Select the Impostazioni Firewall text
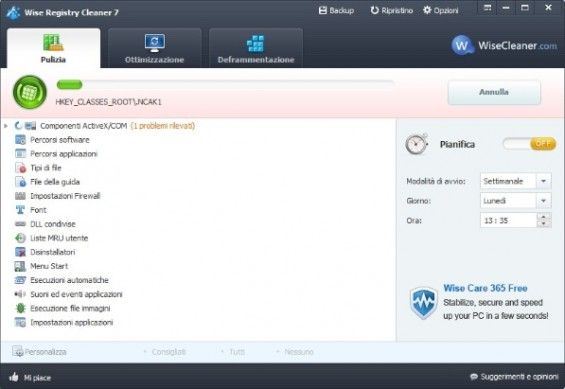Viewport: 565px width, 389px height. pos(65,196)
